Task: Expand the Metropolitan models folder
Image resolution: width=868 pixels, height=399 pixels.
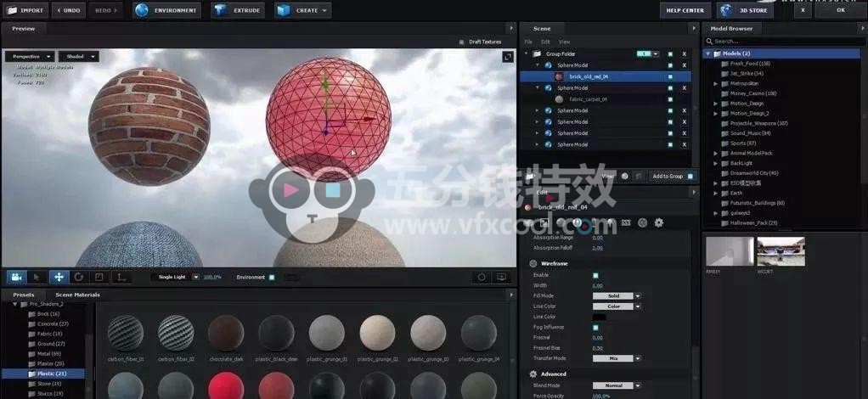Action: click(715, 83)
